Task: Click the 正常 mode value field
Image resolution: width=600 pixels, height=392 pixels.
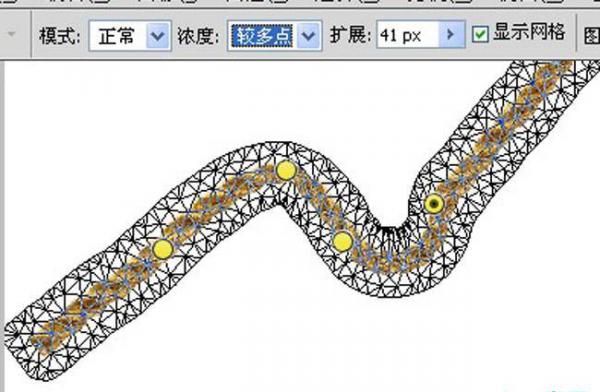Action: pyautogui.click(x=118, y=36)
